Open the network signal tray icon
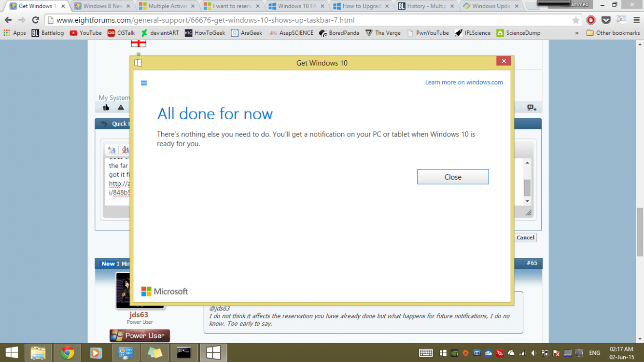The height and width of the screenshot is (362, 644). point(522,353)
